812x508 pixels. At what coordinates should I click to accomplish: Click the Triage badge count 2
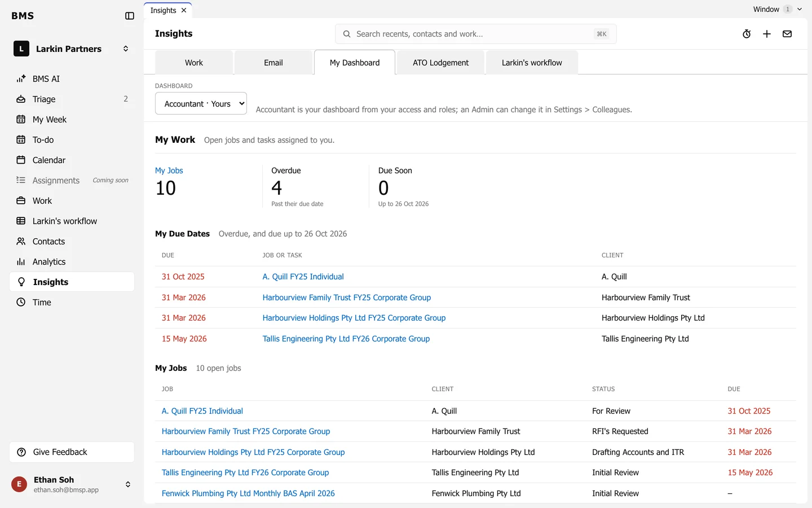coord(126,99)
